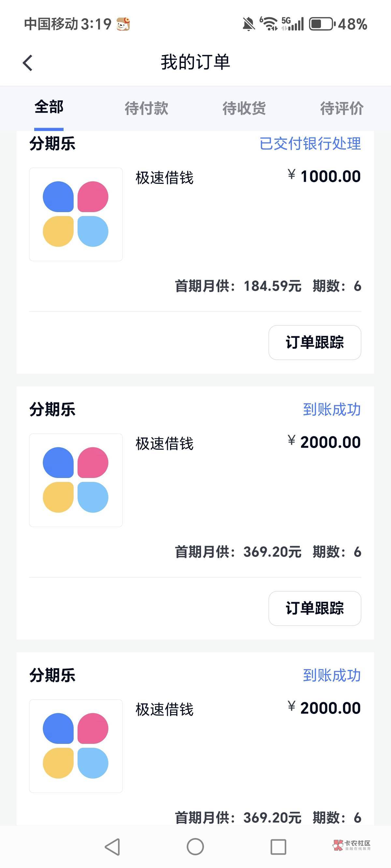
Task: Switch to the 待收货 tab
Action: (244, 108)
